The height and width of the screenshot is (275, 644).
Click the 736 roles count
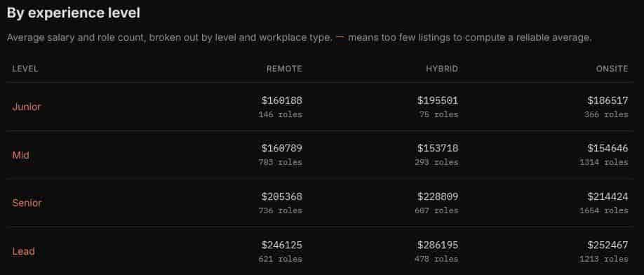281,210
